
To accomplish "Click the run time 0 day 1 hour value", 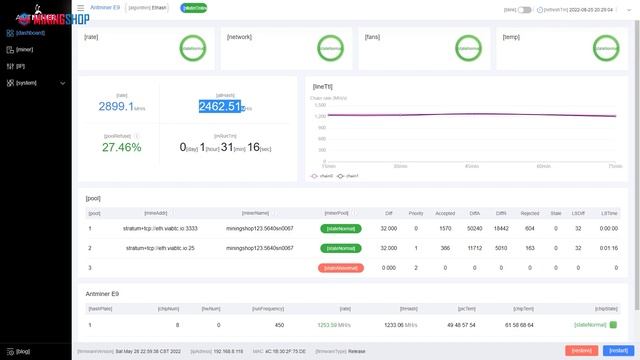I will tap(225, 147).
